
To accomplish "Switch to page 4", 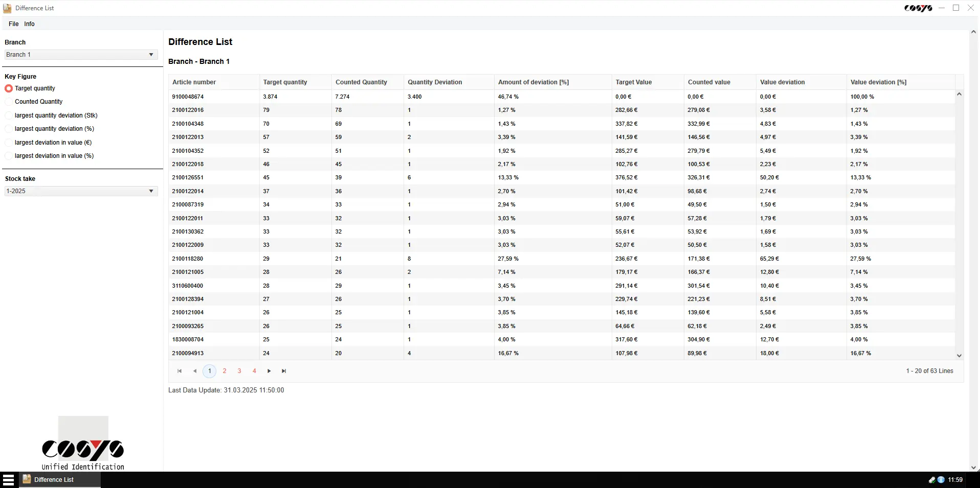I will point(254,371).
